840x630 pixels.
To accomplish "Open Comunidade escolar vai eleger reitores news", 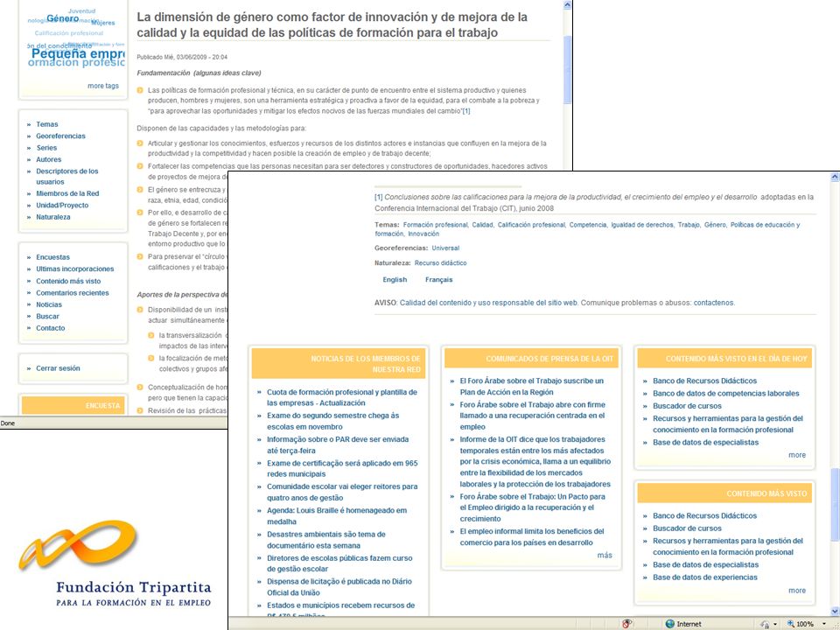I will 342,493.
